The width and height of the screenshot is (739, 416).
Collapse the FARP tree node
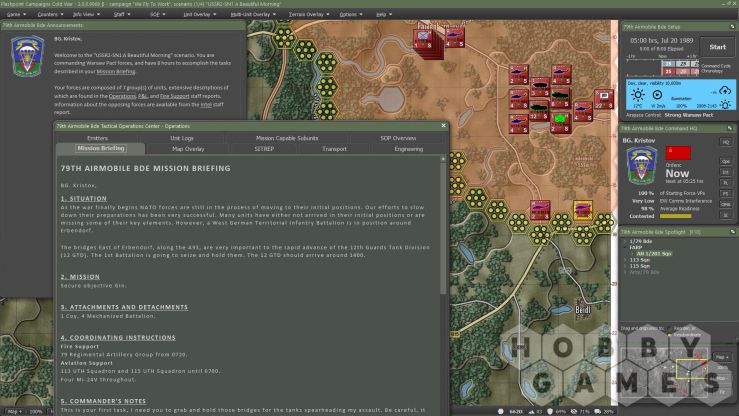pos(625,247)
